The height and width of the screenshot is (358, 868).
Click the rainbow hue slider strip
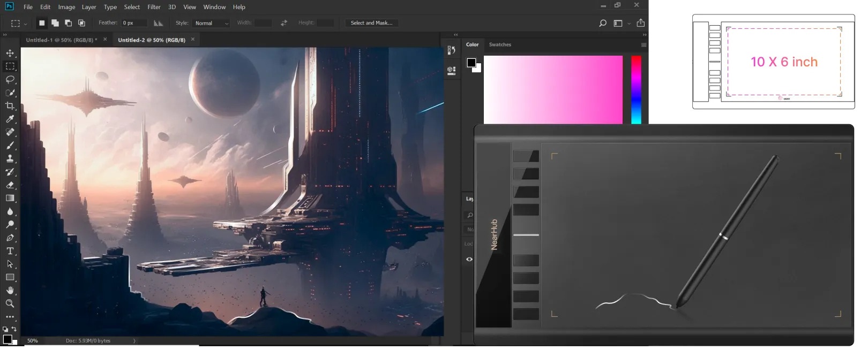[636, 90]
